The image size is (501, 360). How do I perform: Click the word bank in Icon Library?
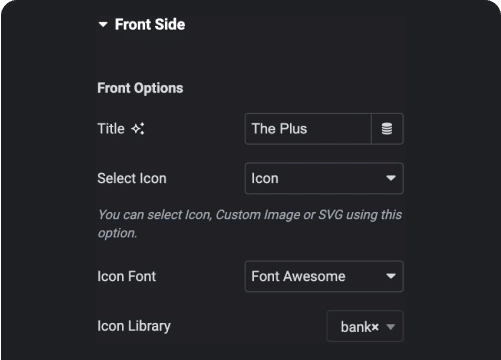click(x=355, y=327)
